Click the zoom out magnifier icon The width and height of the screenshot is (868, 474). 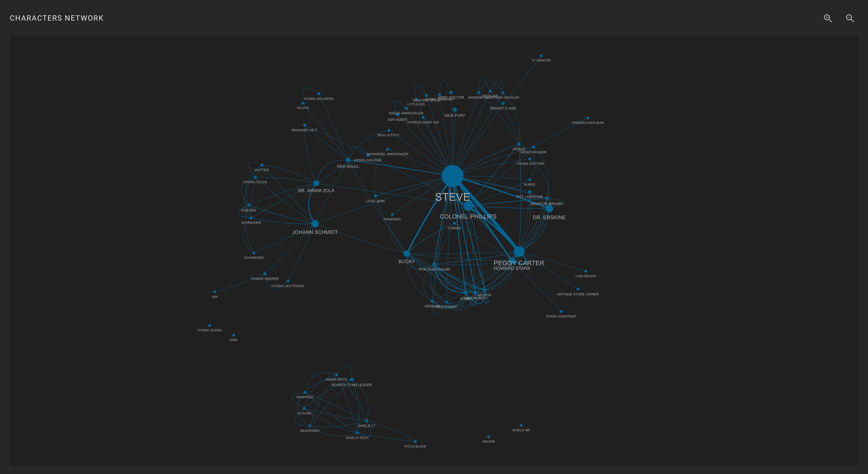click(x=850, y=18)
